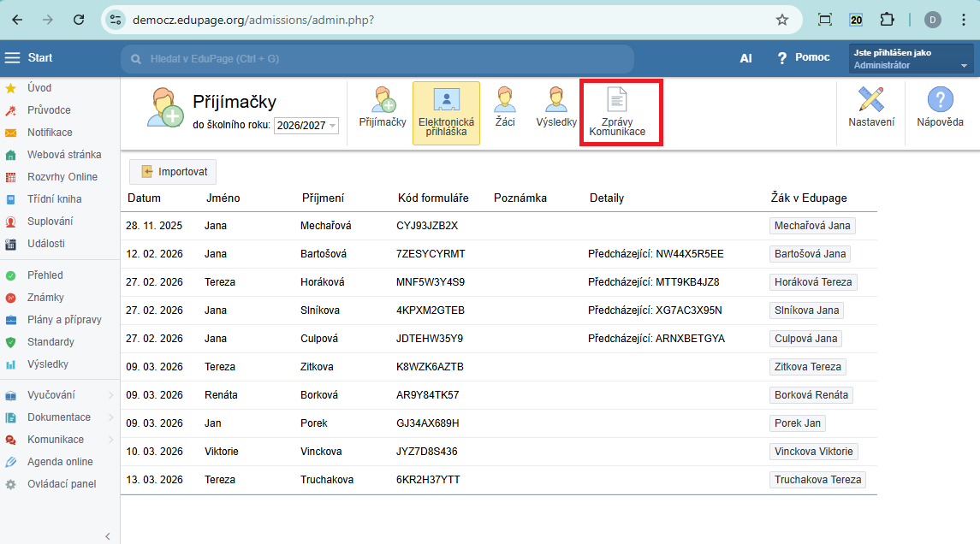980x544 pixels.
Task: Open Rozvrhy Online in the sidebar
Action: (x=62, y=177)
